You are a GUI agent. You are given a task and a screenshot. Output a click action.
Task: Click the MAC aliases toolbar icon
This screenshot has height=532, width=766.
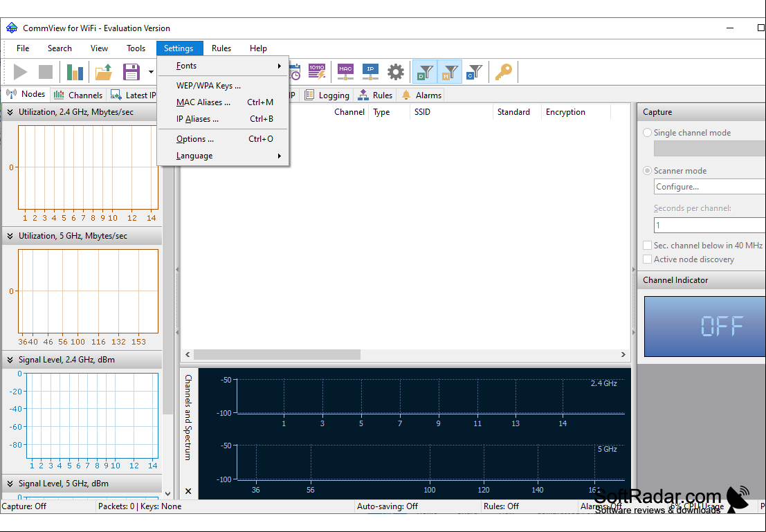pyautogui.click(x=345, y=73)
